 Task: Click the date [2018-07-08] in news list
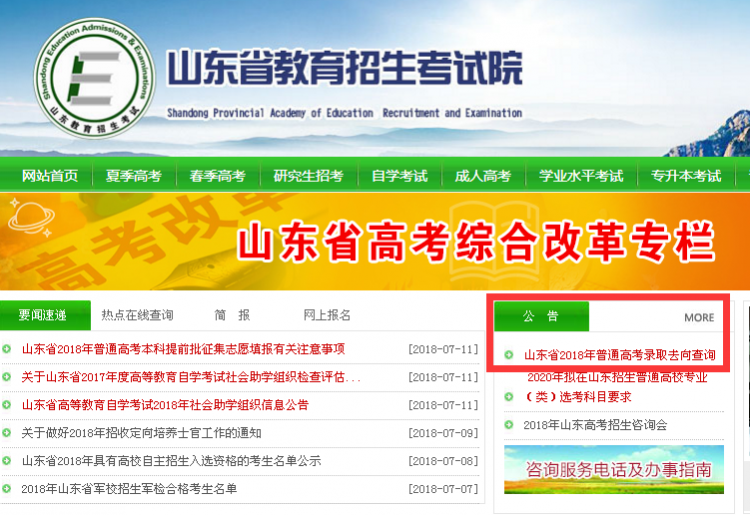[x=443, y=461]
